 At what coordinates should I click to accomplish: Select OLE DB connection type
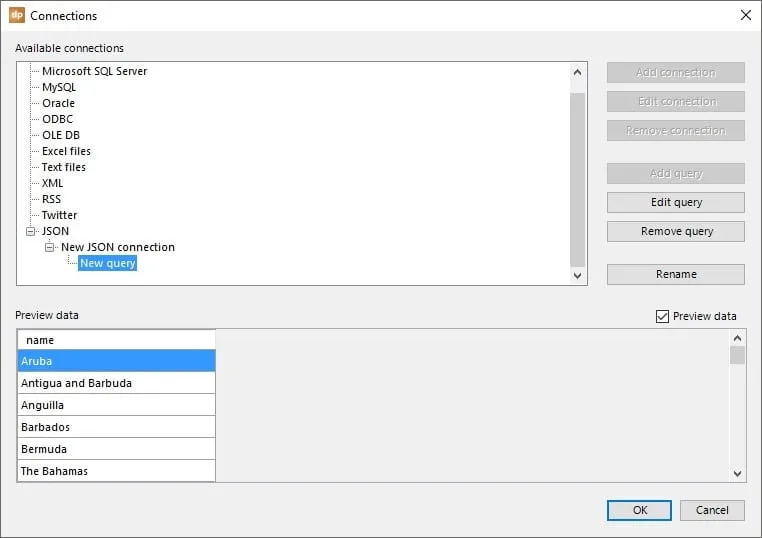61,135
